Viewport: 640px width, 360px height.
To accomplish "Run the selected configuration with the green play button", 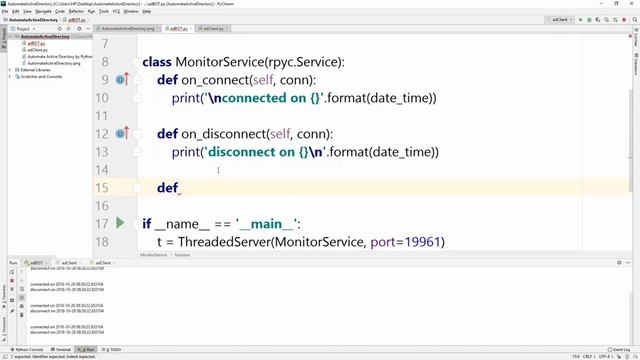I will point(580,20).
